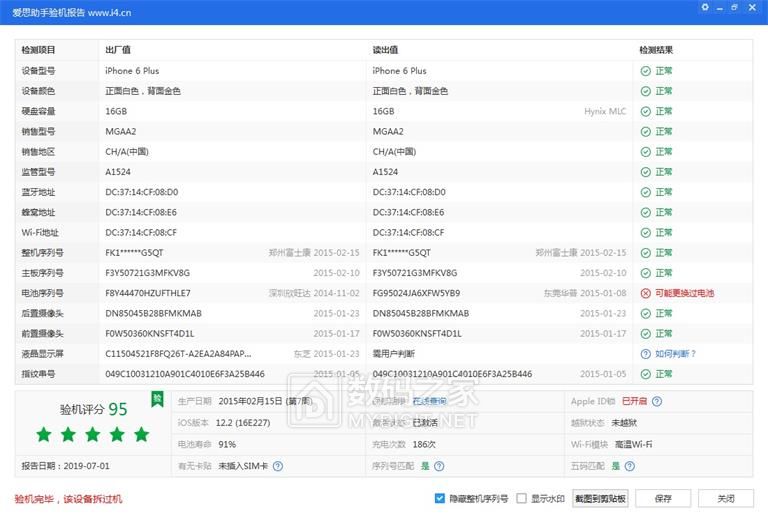The image size is (768, 522).
Task: Click the green 验 badge ribbon
Action: tap(157, 399)
